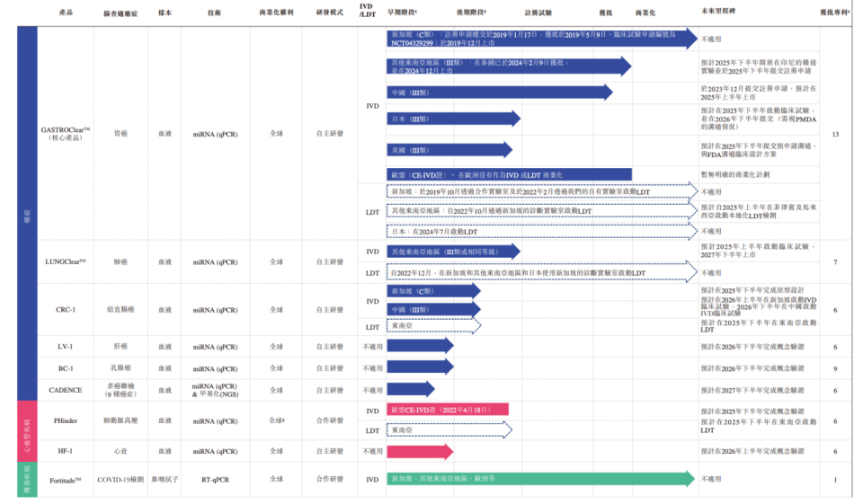Click LUNGClear's dashed 自2022年12月 LDT bar
Screen dimensions: 863x504
pos(542,272)
